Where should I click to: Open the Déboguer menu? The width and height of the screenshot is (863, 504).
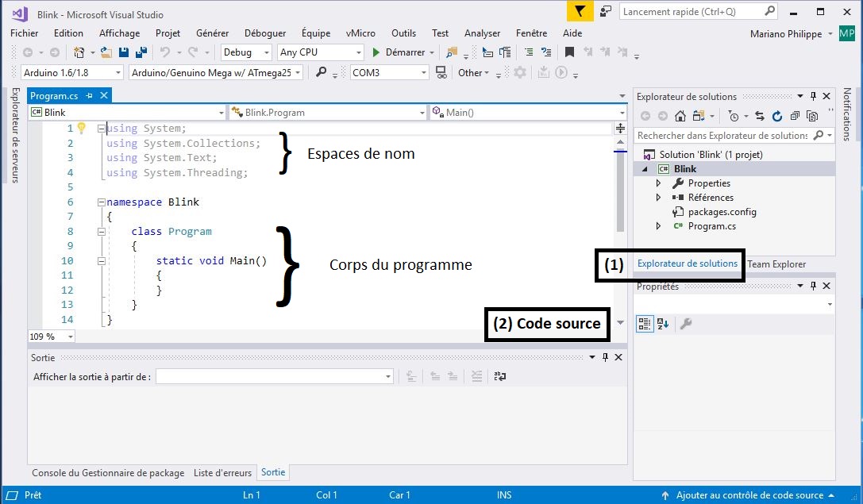pyautogui.click(x=265, y=33)
